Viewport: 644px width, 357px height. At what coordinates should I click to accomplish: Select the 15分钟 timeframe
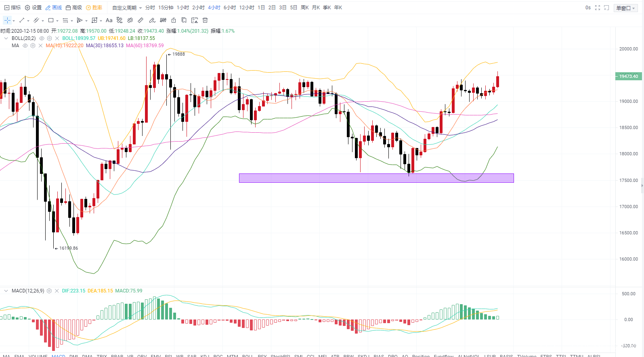166,8
